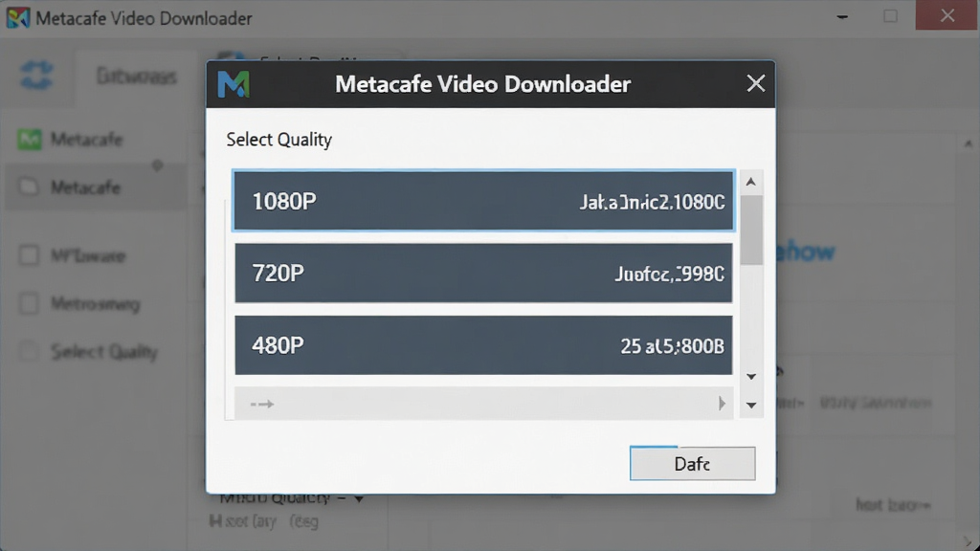
Task: Close the Select Quality dialog
Action: point(756,83)
